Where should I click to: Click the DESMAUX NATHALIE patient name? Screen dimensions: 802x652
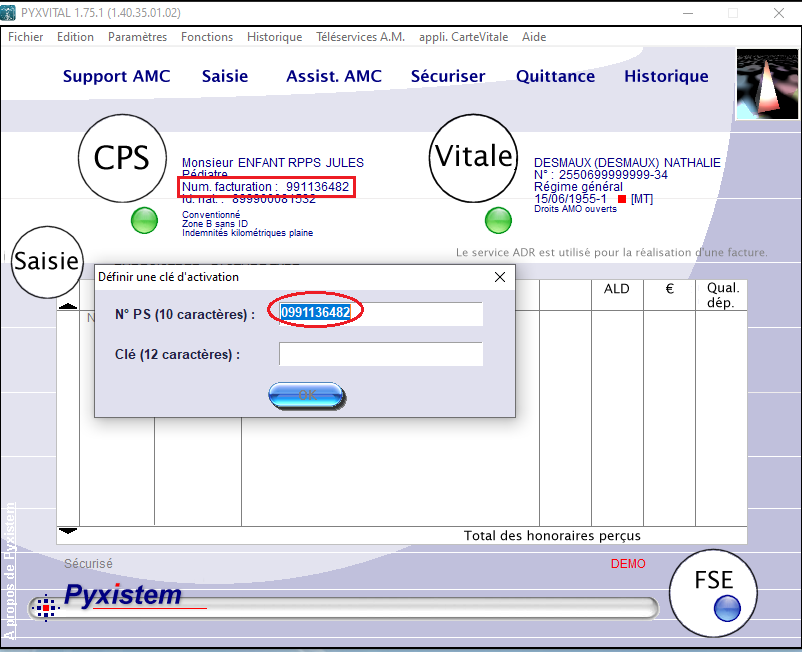tap(627, 163)
